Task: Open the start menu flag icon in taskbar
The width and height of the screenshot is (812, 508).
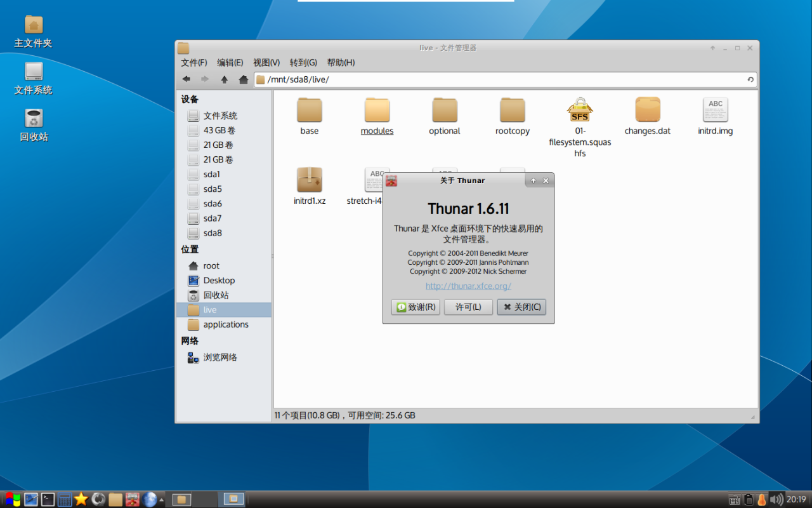Action: click(x=13, y=499)
